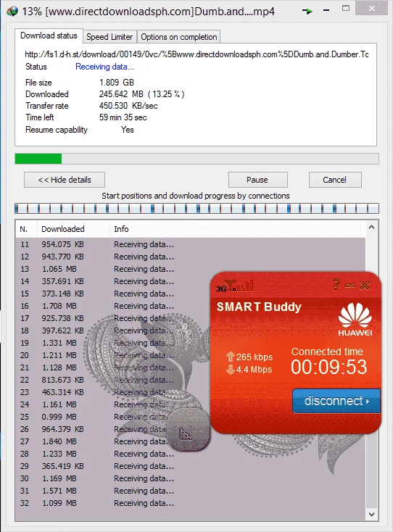The width and height of the screenshot is (393, 532).
Task: Open the Speed Limiter tab
Action: pyautogui.click(x=109, y=37)
